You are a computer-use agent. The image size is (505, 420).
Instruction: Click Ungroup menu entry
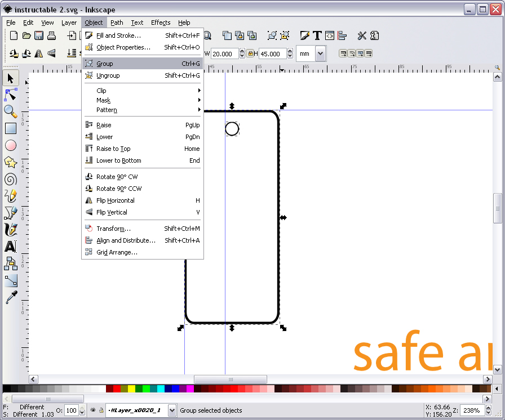(143, 75)
